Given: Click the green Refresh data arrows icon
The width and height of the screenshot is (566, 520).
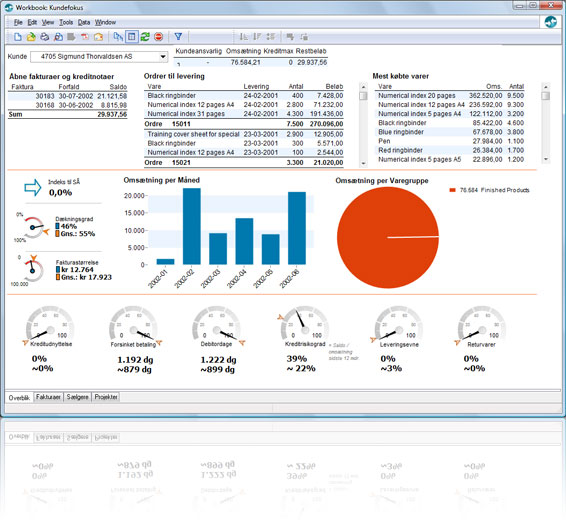Looking at the screenshot, I should [x=145, y=37].
